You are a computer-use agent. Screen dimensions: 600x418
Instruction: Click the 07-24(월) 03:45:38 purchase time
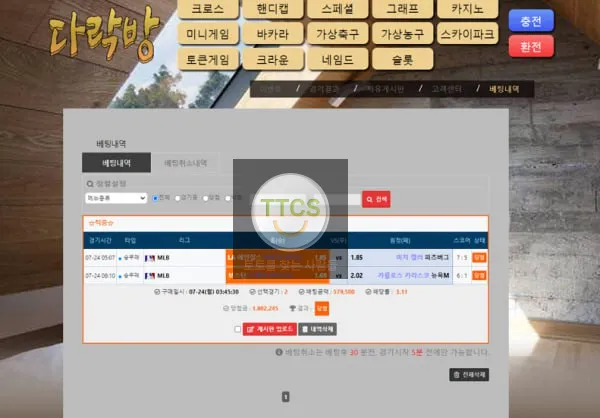214,292
